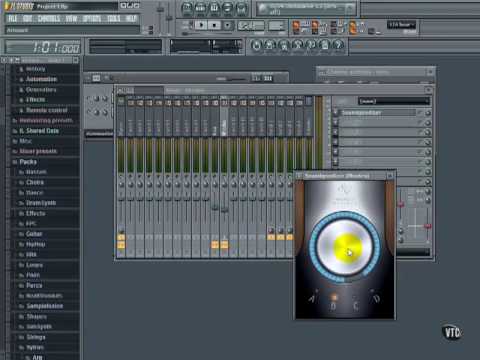Click the second round view shortcut icon
The width and height of the screenshot is (480, 360).
point(201,8)
